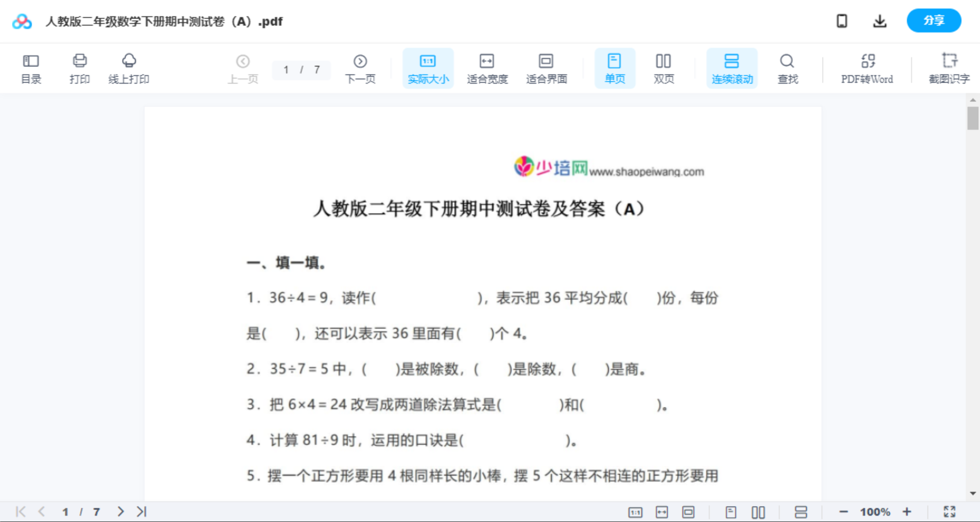Activate 实际大小 actual size view
The height and width of the screenshot is (522, 980).
[x=428, y=68]
